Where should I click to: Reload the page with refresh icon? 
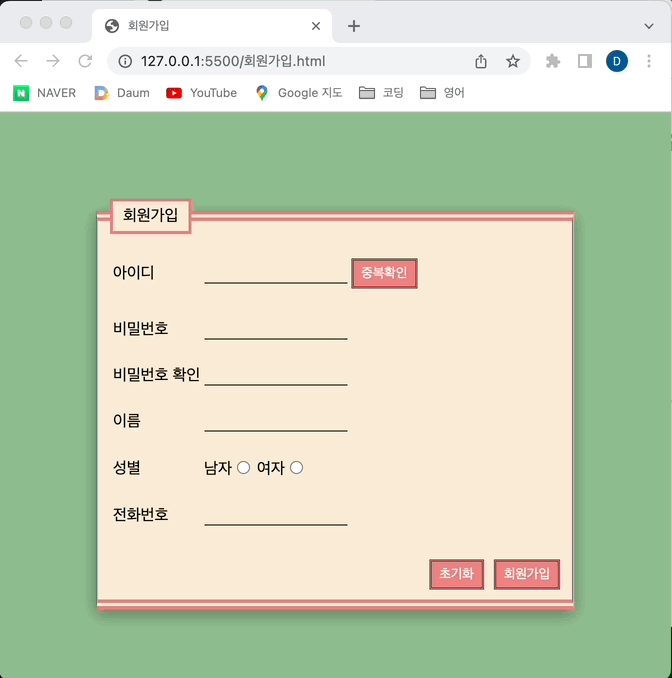(85, 61)
